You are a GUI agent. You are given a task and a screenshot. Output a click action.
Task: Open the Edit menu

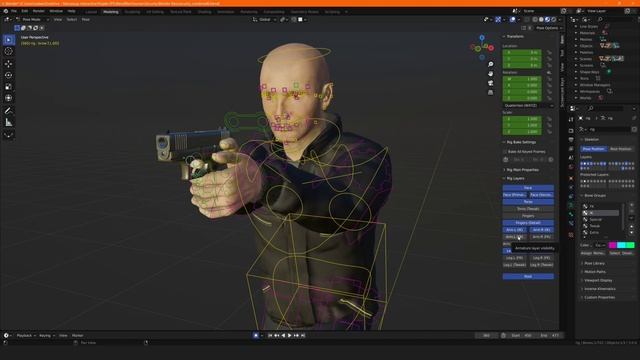coord(24,11)
